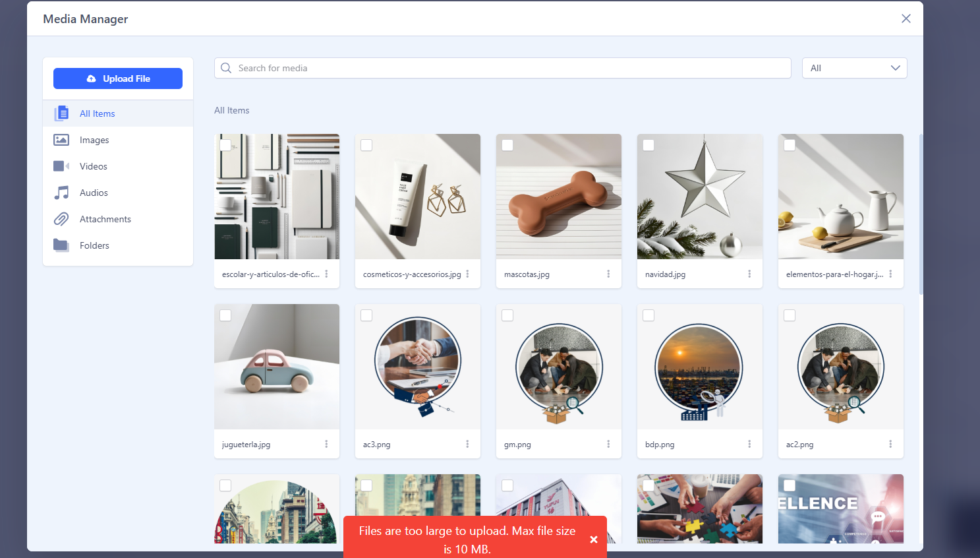Switch to All Items category
Viewport: 980px width, 558px height.
[118, 113]
